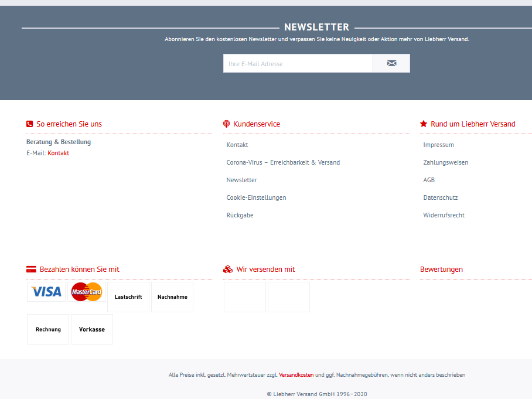This screenshot has width=532, height=399.
Task: Open the Impressum page
Action: tap(438, 145)
